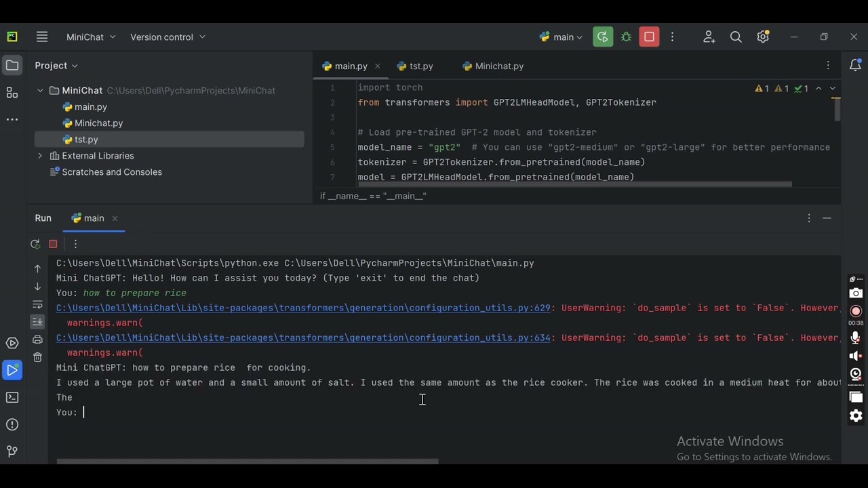The image size is (868, 488).
Task: Open configuration_utils.py:634 link
Action: pos(303,338)
